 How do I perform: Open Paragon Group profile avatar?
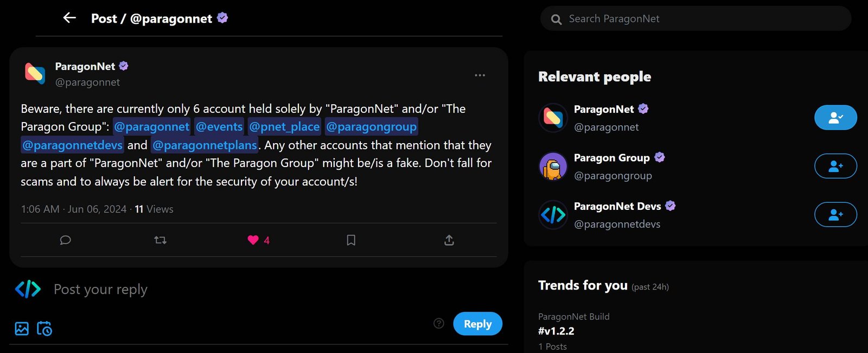(x=553, y=166)
